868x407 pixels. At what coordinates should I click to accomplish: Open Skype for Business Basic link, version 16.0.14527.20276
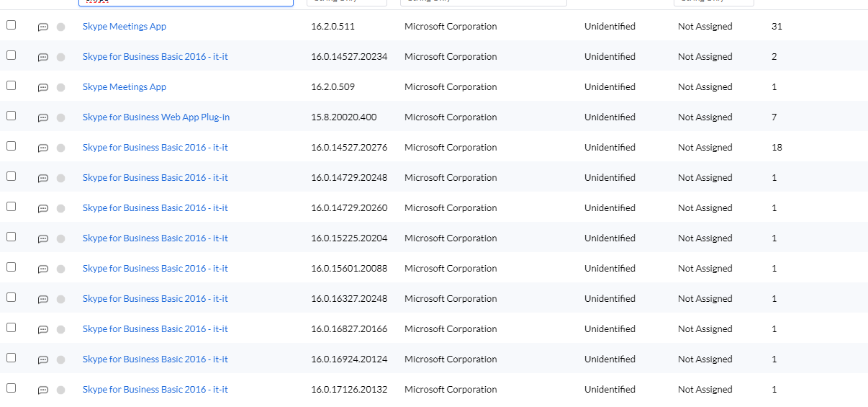pos(155,148)
